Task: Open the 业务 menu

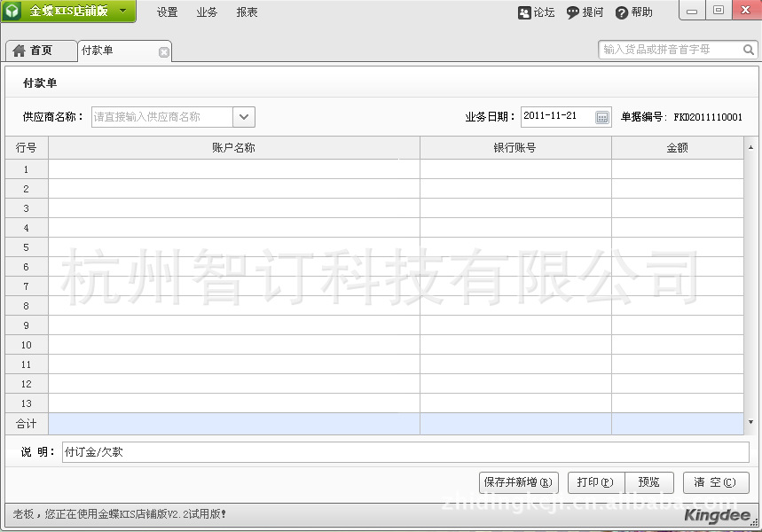Action: pos(207,12)
